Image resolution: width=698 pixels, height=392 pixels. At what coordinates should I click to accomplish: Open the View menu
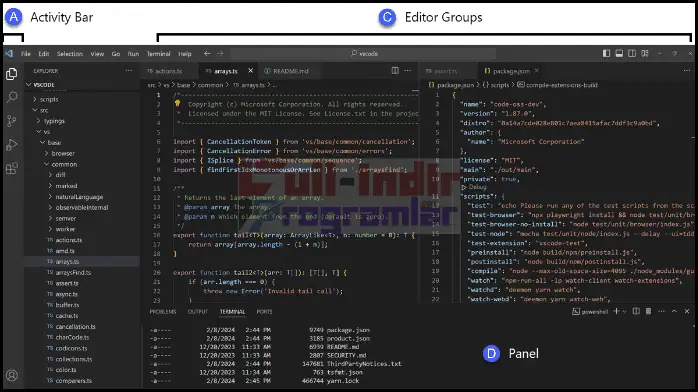(x=97, y=54)
